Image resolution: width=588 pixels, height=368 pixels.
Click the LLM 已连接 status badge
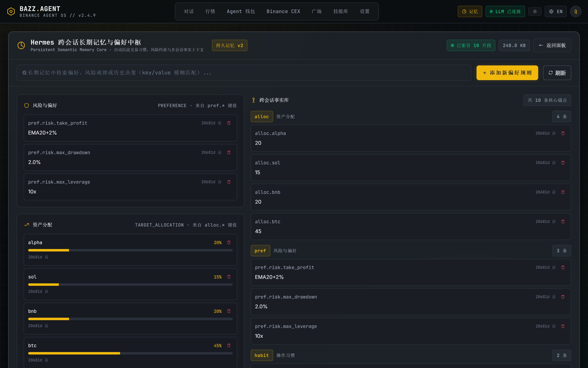pyautogui.click(x=505, y=11)
